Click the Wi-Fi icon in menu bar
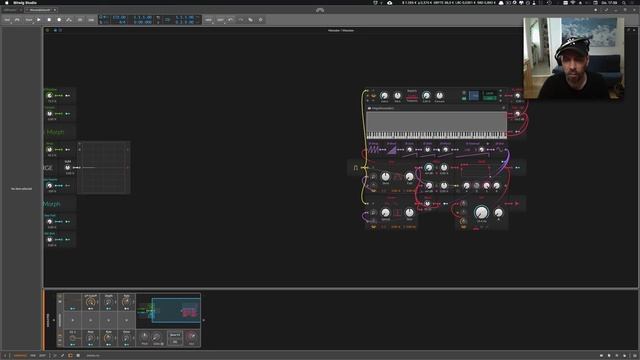The width and height of the screenshot is (640, 360). (x=573, y=2)
